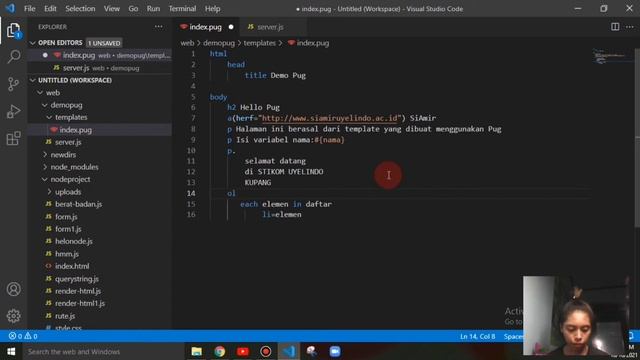This screenshot has width=640, height=360.
Task: Open the Help menu
Action: pos(212,9)
